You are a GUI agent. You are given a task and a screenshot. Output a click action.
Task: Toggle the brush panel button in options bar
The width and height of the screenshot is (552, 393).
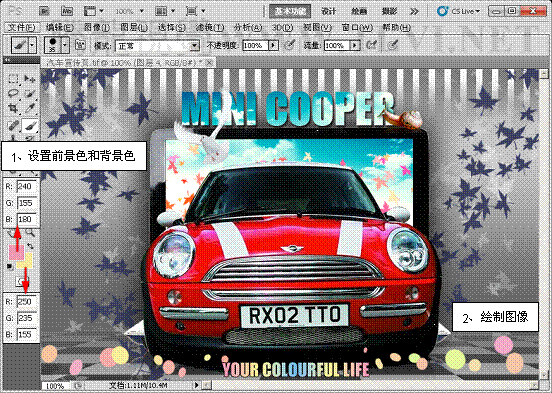point(81,45)
